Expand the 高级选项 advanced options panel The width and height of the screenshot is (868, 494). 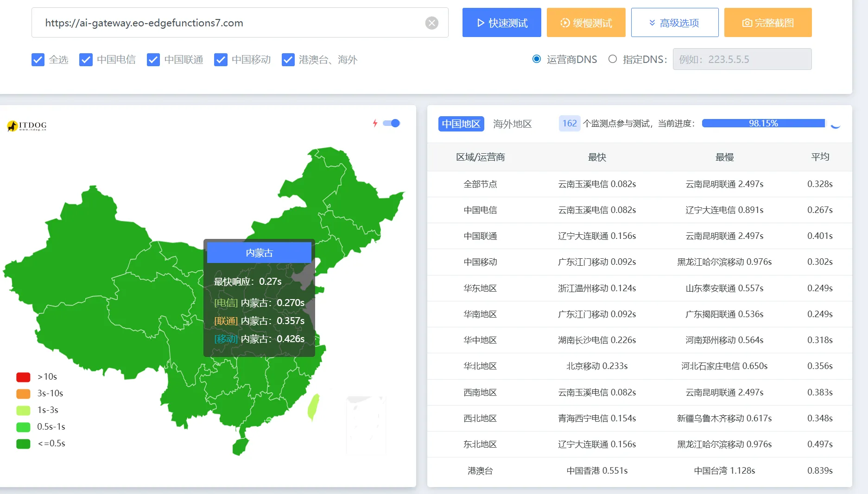pos(675,22)
